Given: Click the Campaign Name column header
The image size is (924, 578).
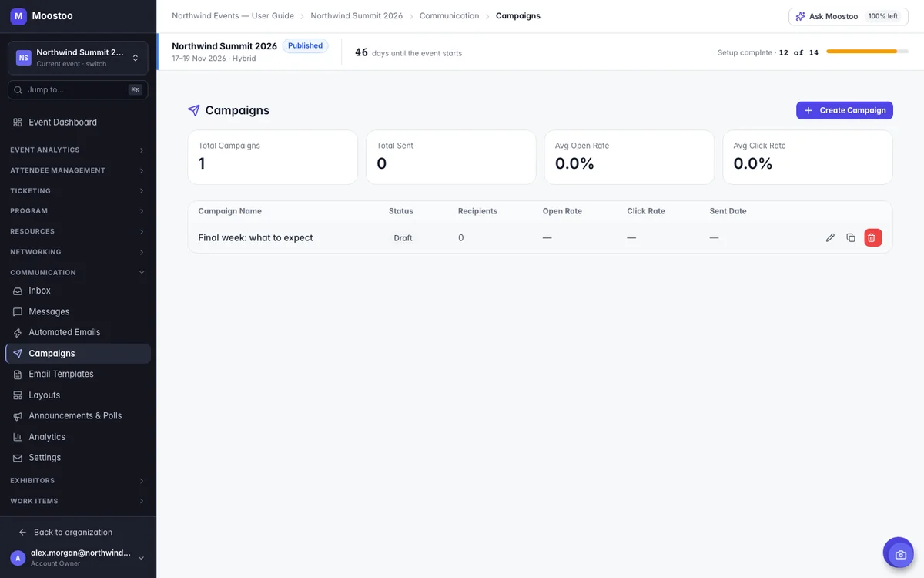Looking at the screenshot, I should [229, 211].
